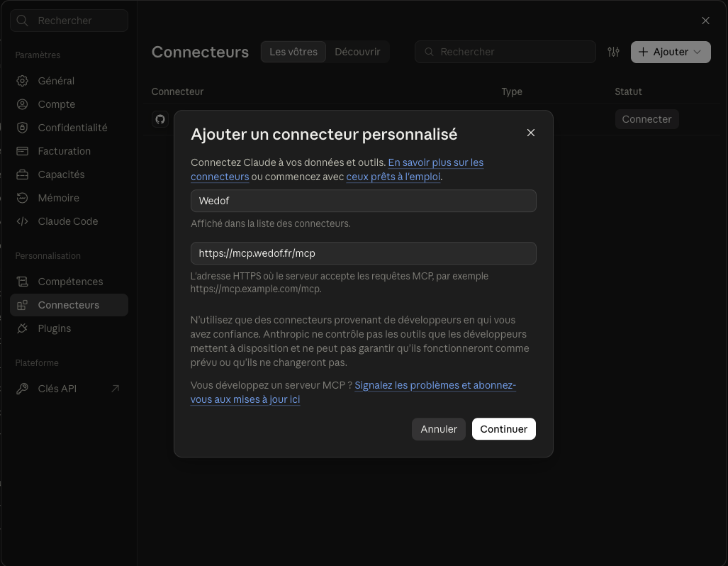This screenshot has height=566, width=728.
Task: Open Général settings section
Action: point(69,81)
